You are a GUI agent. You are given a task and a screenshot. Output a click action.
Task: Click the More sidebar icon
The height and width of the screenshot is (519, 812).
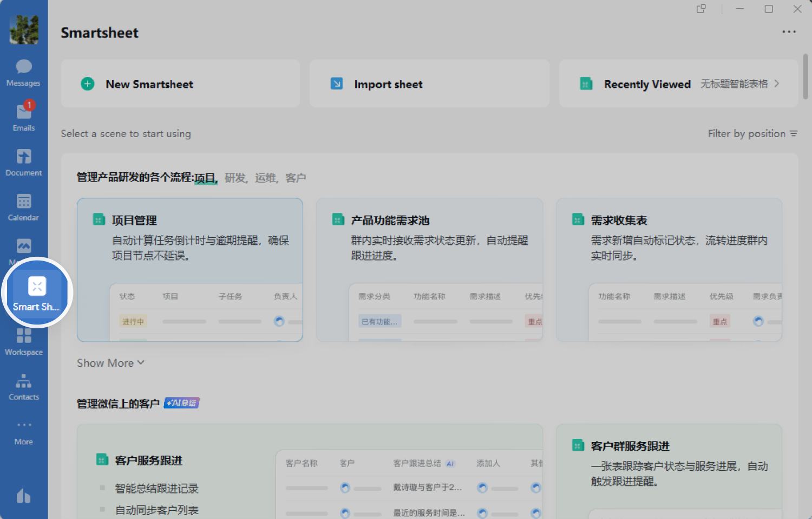(24, 432)
